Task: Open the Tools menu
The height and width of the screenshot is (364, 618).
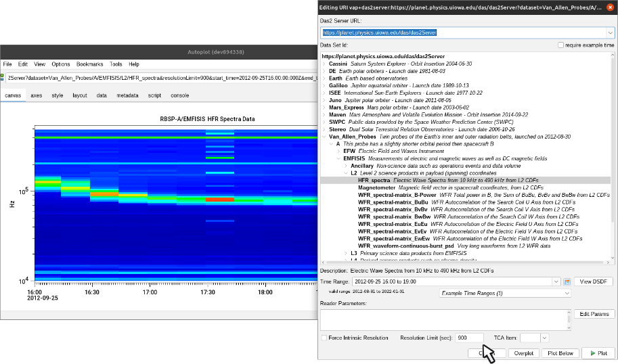Action: point(116,64)
